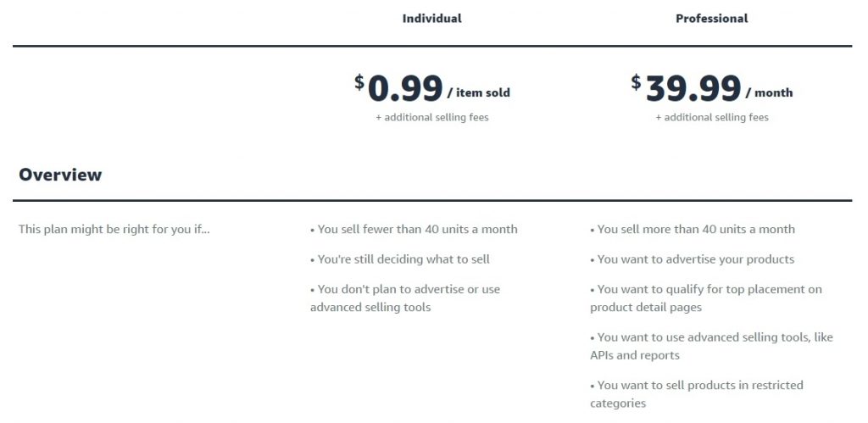The width and height of the screenshot is (868, 423).
Task: Click 'You sell more than 40 units a month'
Action: coord(693,229)
